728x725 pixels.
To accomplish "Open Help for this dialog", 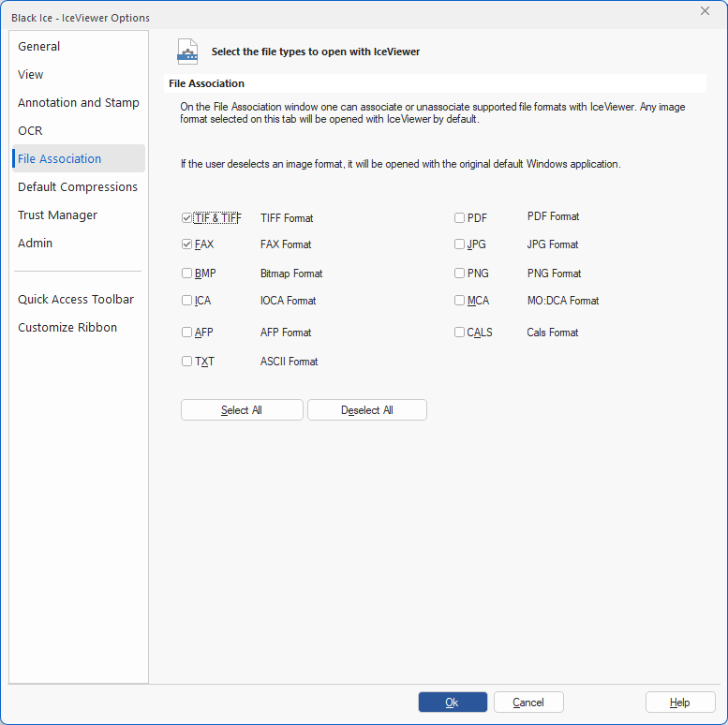I will pyautogui.click(x=679, y=703).
